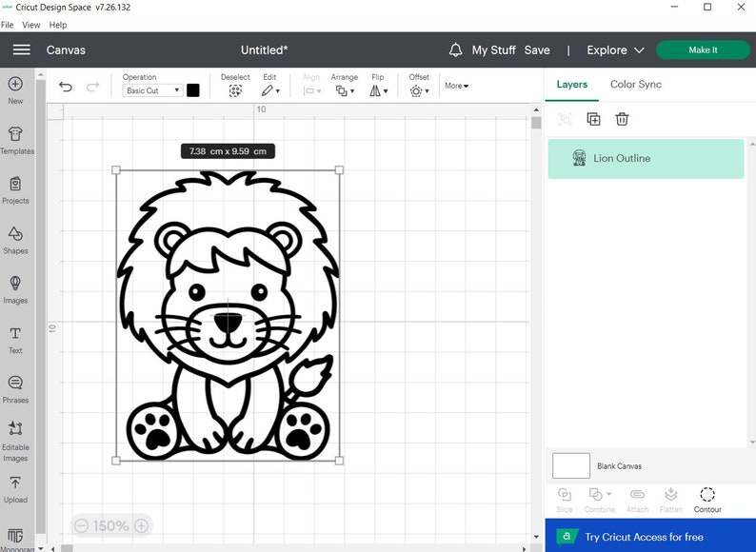Click the black operation color swatch
This screenshot has width=756, height=552.
[193, 90]
